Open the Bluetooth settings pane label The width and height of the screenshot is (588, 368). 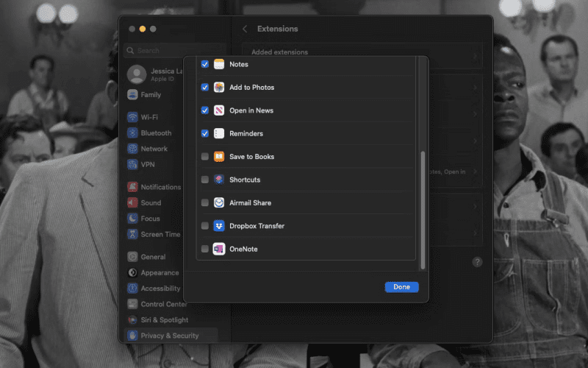coord(156,133)
